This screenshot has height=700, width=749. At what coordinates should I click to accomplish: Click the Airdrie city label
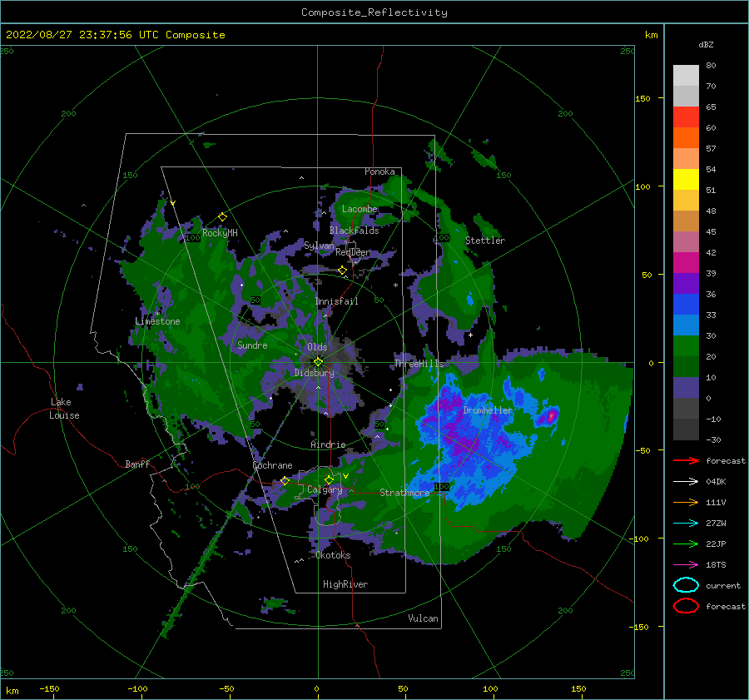pos(328,444)
